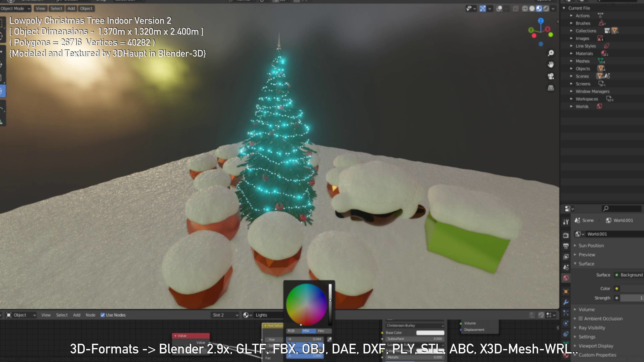Open the World datablock browse button
This screenshot has height=362, width=644.
tap(580, 234)
